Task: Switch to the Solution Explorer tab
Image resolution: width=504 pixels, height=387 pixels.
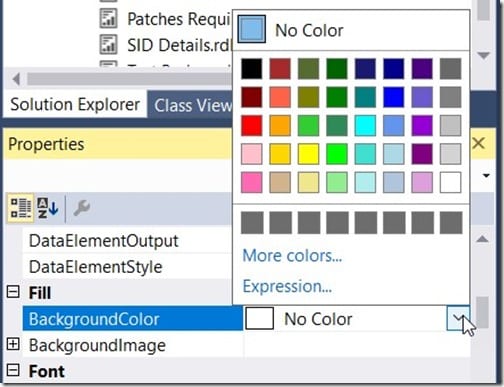Action: [x=75, y=105]
